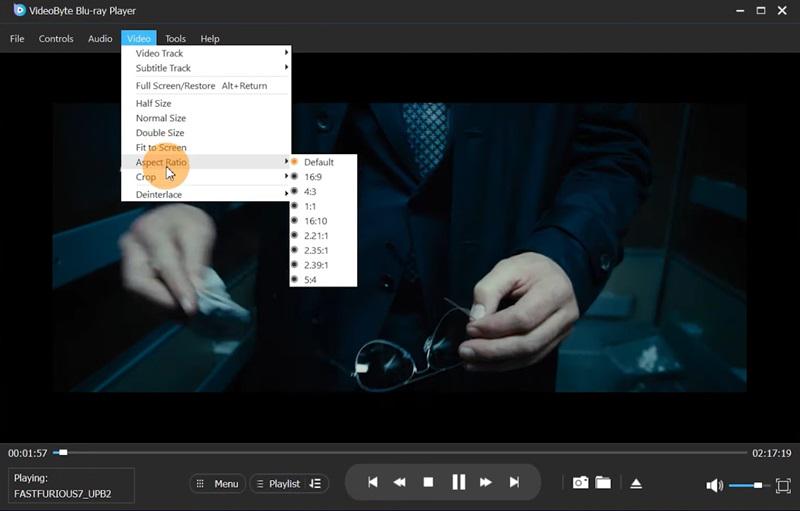Click the FASTFURIOUS7_UPB2 now playing title
This screenshot has height=511, width=800.
[x=63, y=494]
